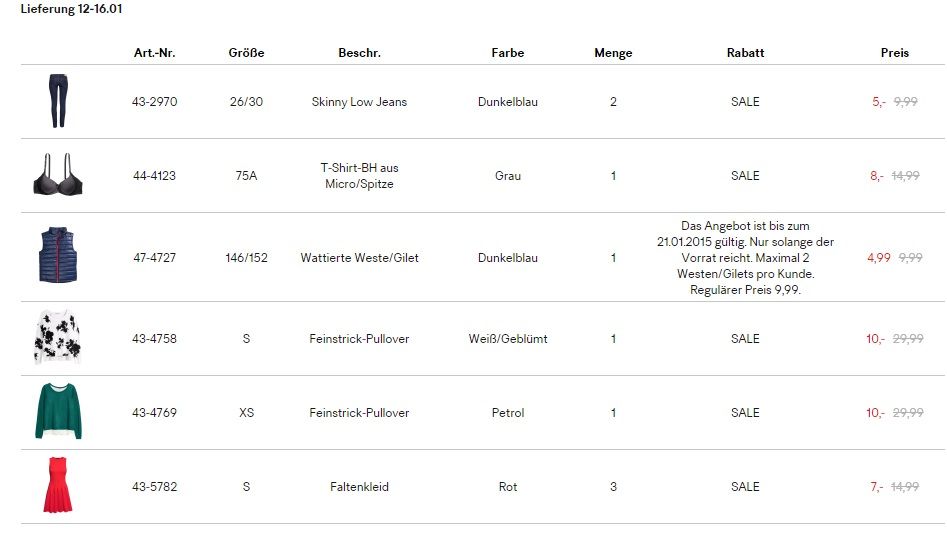Select the padded blue vest thumbnail
This screenshot has height=533, width=947.
click(x=55, y=257)
